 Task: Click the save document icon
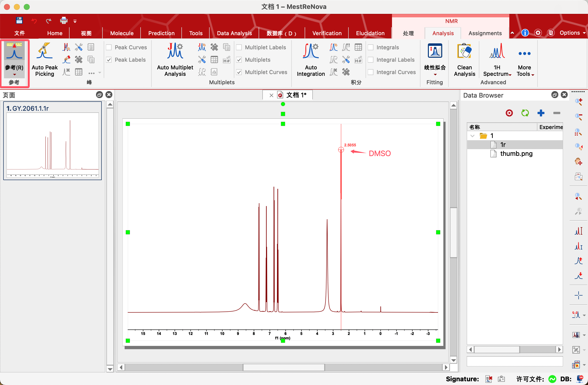click(x=19, y=21)
